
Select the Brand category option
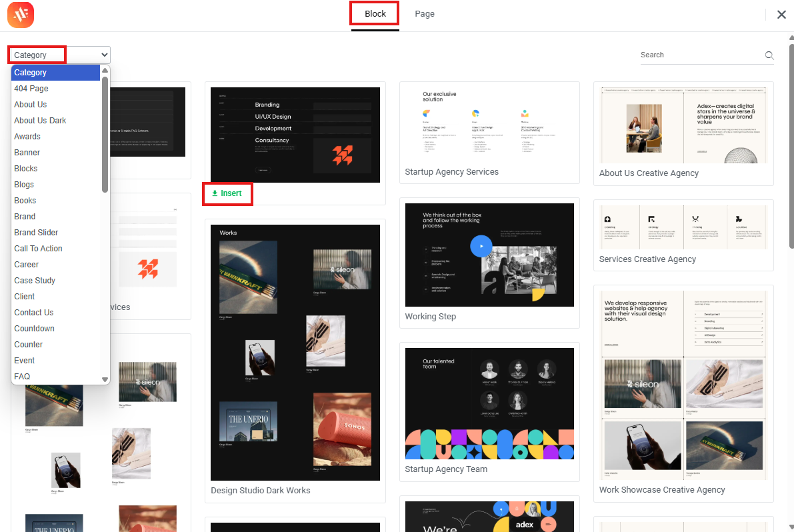[x=56, y=217]
